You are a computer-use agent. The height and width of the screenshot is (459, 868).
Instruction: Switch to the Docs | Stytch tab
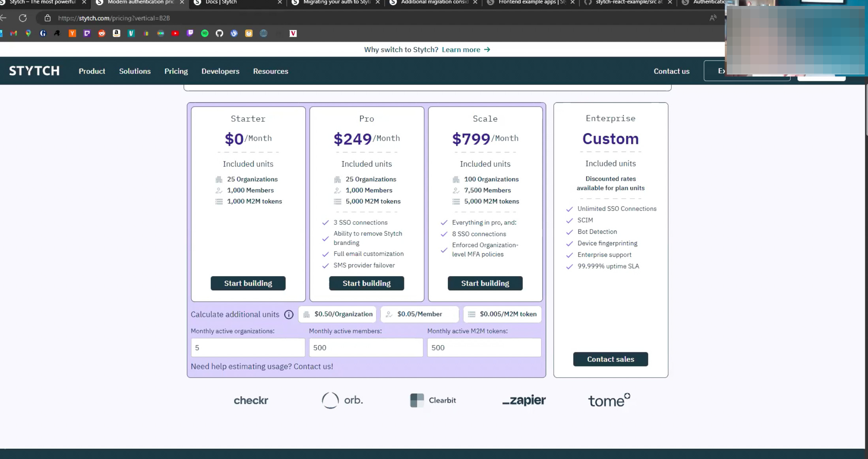221,2
